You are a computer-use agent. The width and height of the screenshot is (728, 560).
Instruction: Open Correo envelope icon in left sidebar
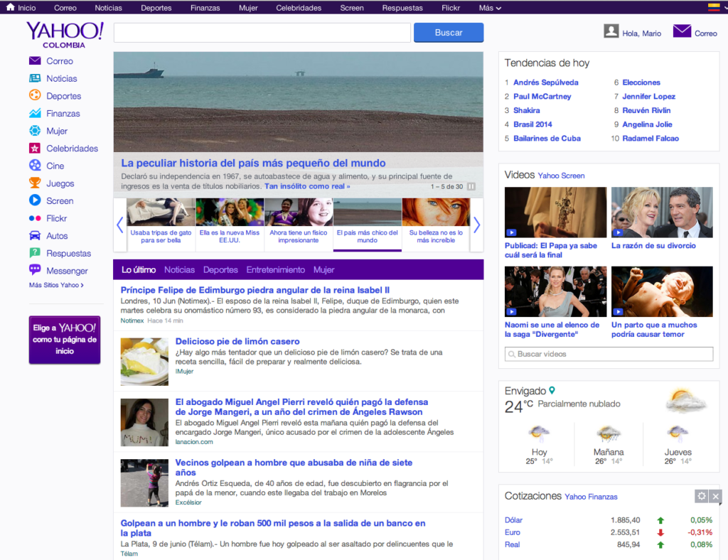(35, 61)
